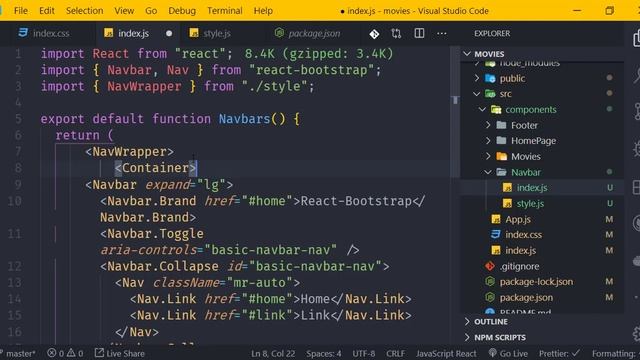The height and width of the screenshot is (360, 640).
Task: Open problems panel via errors and warnings count
Action: click(x=65, y=353)
